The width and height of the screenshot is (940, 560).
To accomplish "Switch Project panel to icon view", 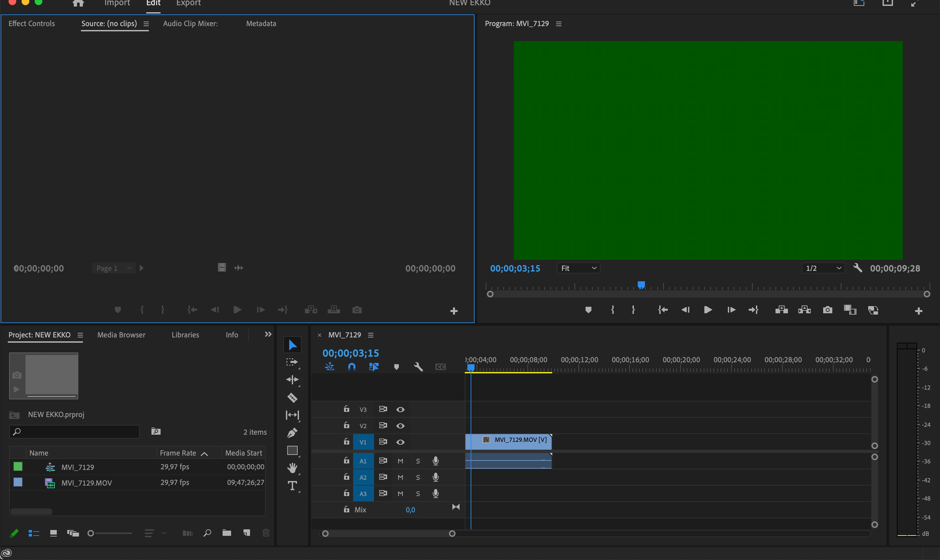I will [x=53, y=533].
